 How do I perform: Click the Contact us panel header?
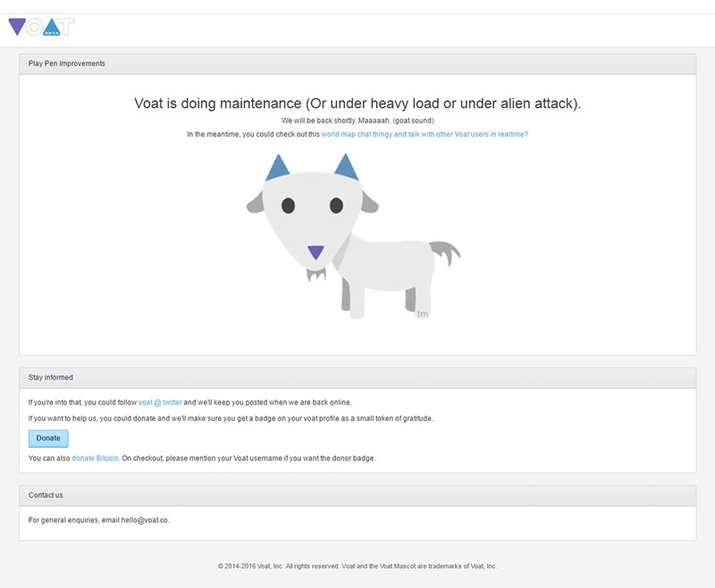357,495
